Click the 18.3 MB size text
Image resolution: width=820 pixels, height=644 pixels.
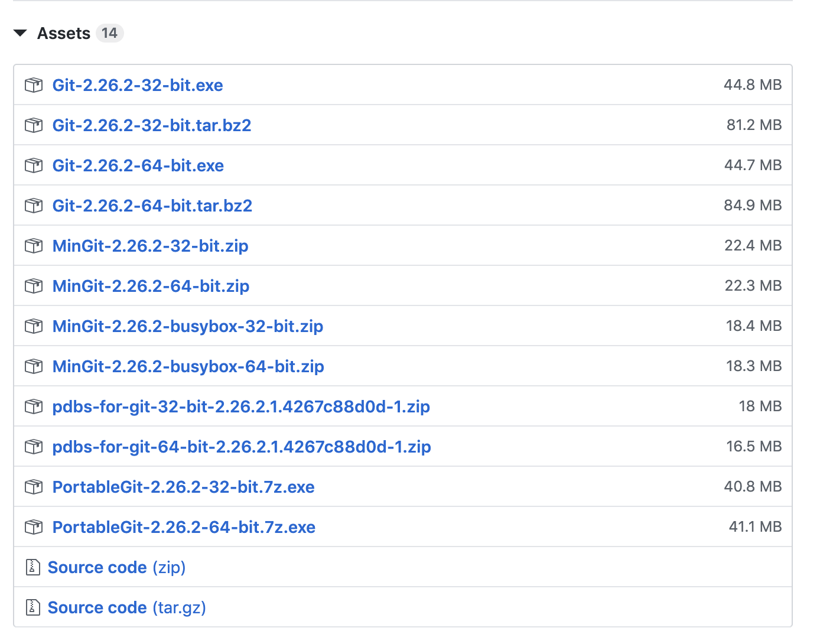pyautogui.click(x=754, y=366)
